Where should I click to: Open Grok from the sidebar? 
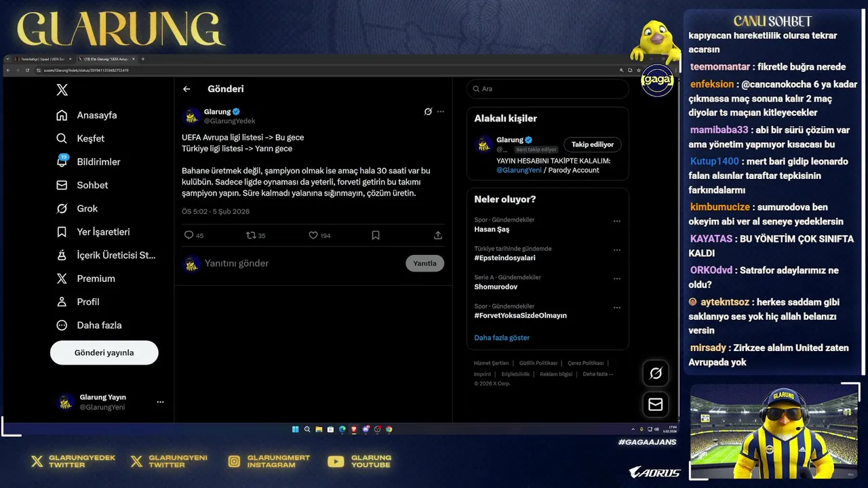point(77,209)
